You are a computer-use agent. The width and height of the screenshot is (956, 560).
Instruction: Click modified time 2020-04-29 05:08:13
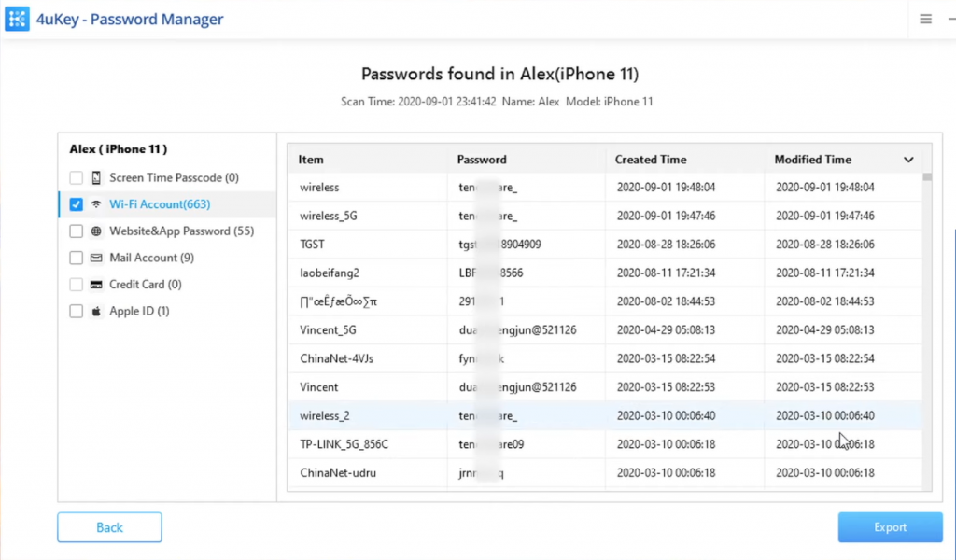tap(825, 329)
